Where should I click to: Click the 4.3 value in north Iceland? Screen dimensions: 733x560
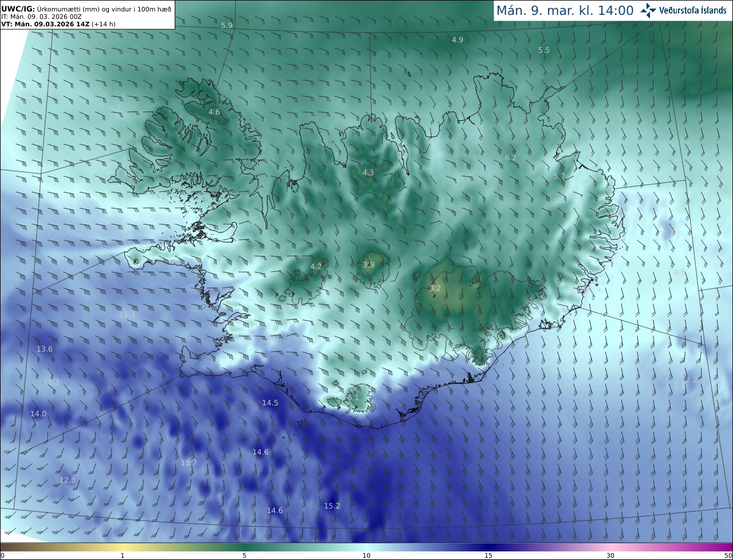pyautogui.click(x=368, y=172)
